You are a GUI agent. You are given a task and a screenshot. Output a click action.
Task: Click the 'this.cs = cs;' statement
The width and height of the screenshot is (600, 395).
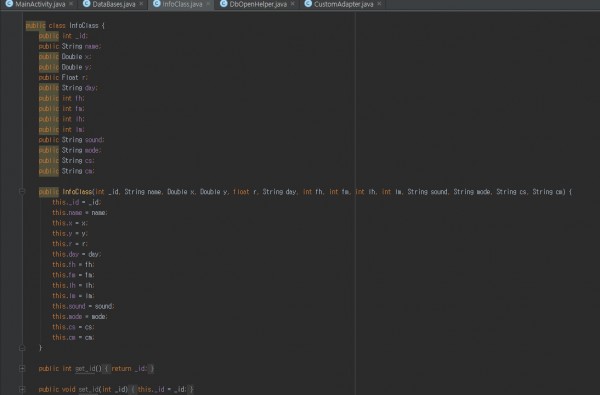point(73,327)
